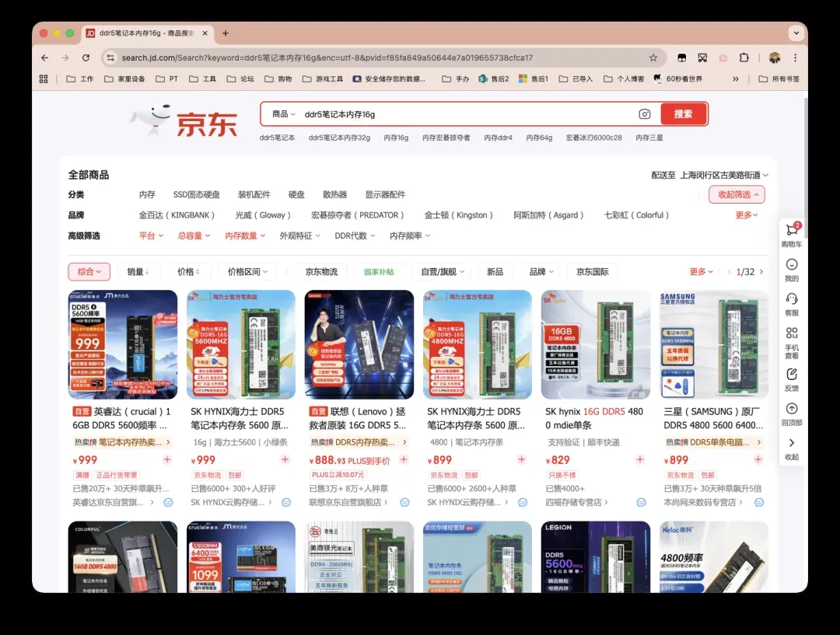Viewport: 840px width, 635px height.
Task: Click the camera image-search icon
Action: [645, 114]
